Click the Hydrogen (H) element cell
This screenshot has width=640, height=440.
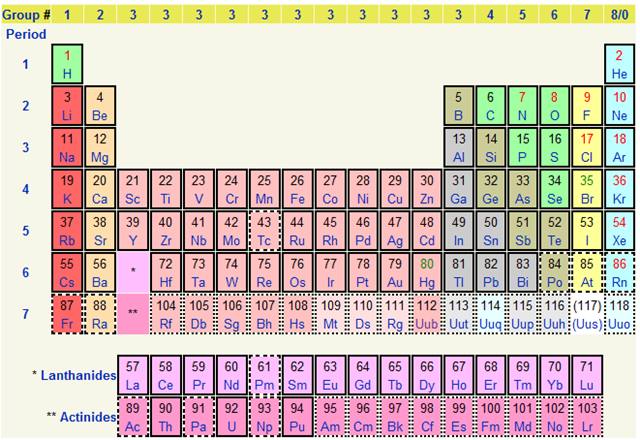point(67,64)
